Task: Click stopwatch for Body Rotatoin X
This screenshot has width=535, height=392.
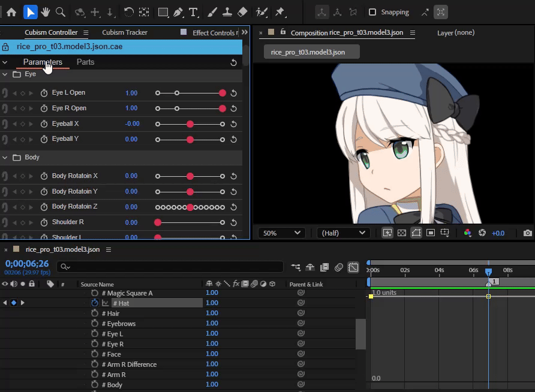Action: tap(44, 176)
